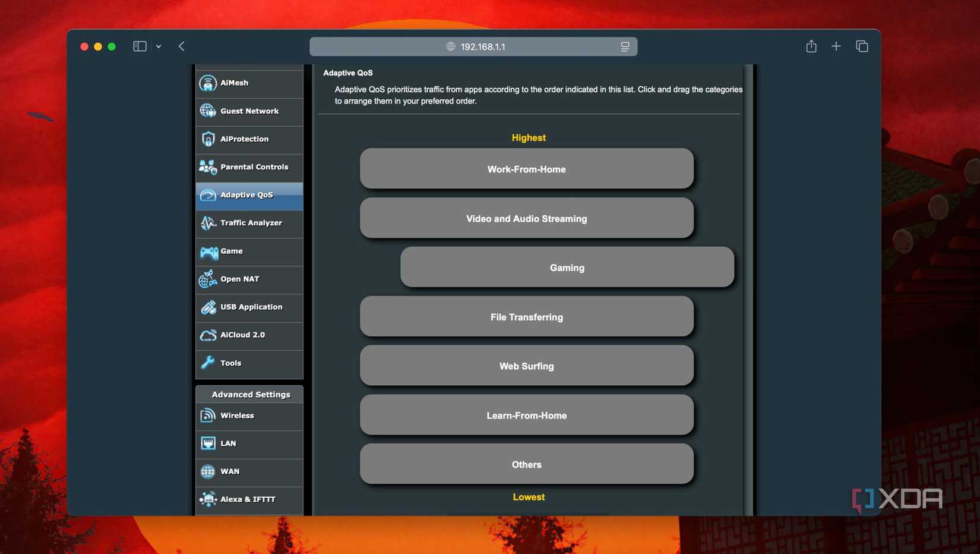
Task: Click the Share button in Safari
Action: click(x=811, y=46)
